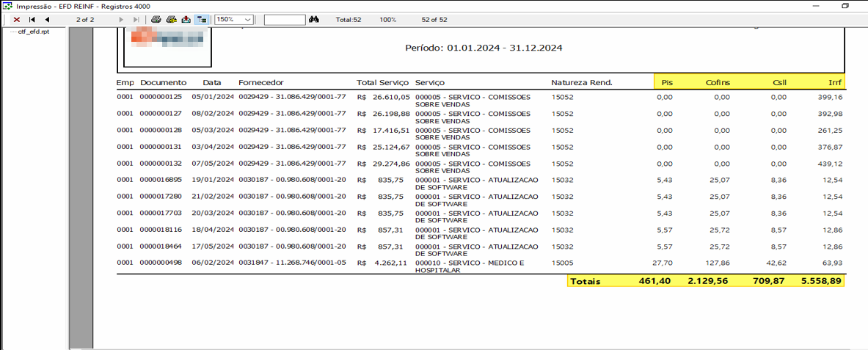Select ctf_efd.rpt in the tree panel

tap(33, 32)
